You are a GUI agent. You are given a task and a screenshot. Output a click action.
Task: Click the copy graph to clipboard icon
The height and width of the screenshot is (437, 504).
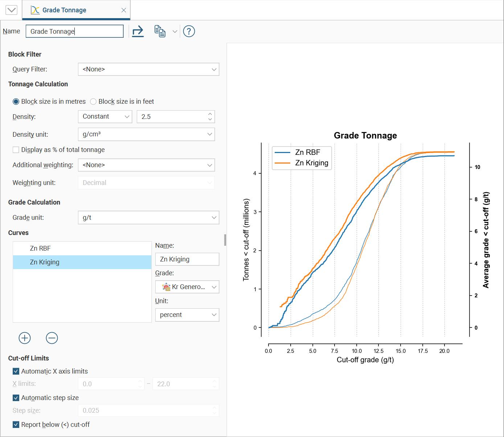tap(160, 32)
